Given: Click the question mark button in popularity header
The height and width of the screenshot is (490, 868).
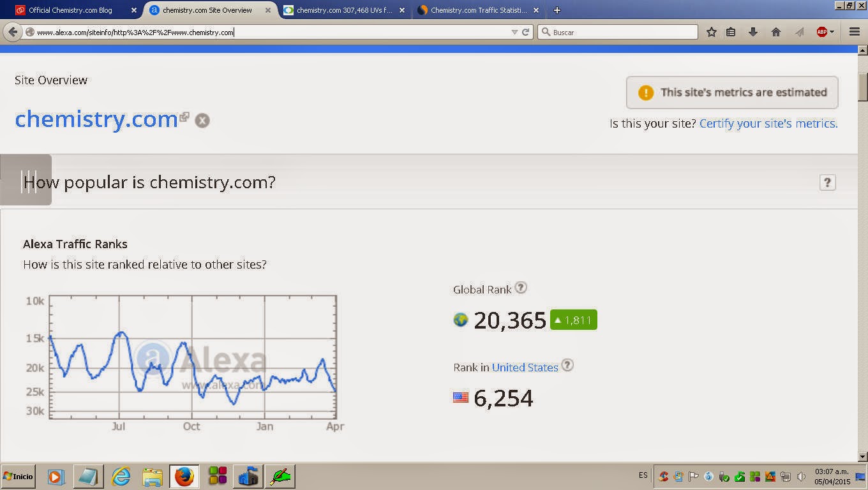Looking at the screenshot, I should (x=827, y=182).
